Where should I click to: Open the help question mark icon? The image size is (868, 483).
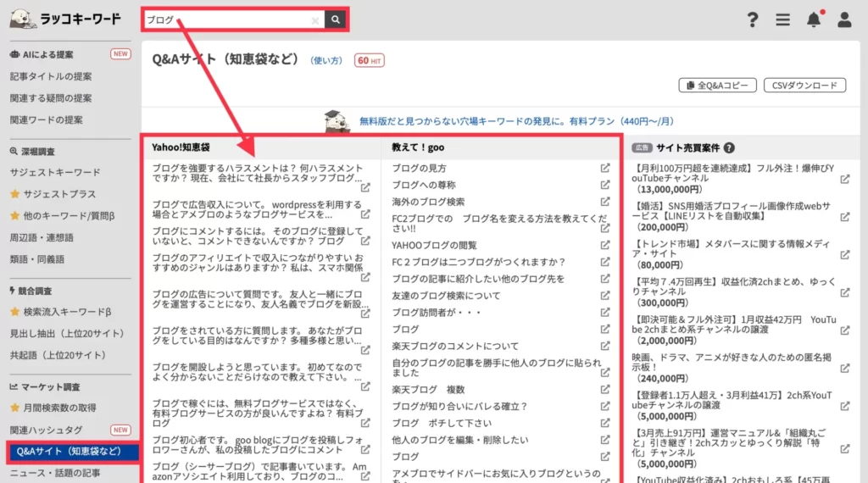(753, 20)
